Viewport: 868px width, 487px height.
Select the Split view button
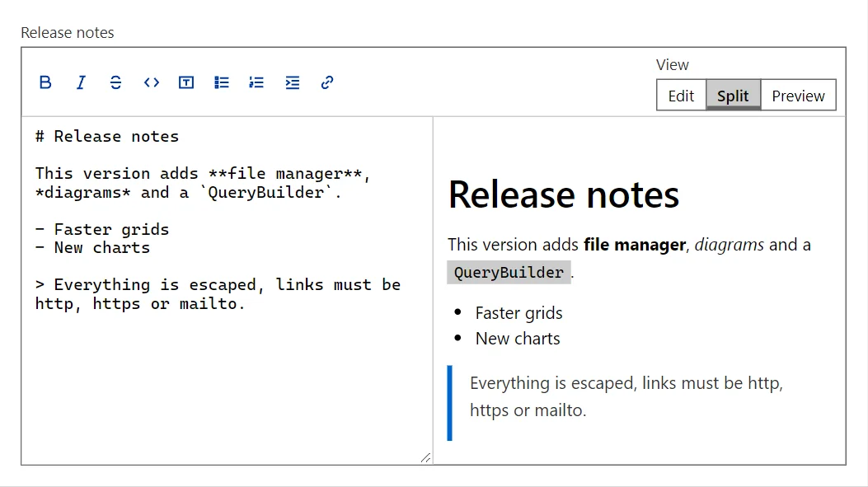click(733, 96)
